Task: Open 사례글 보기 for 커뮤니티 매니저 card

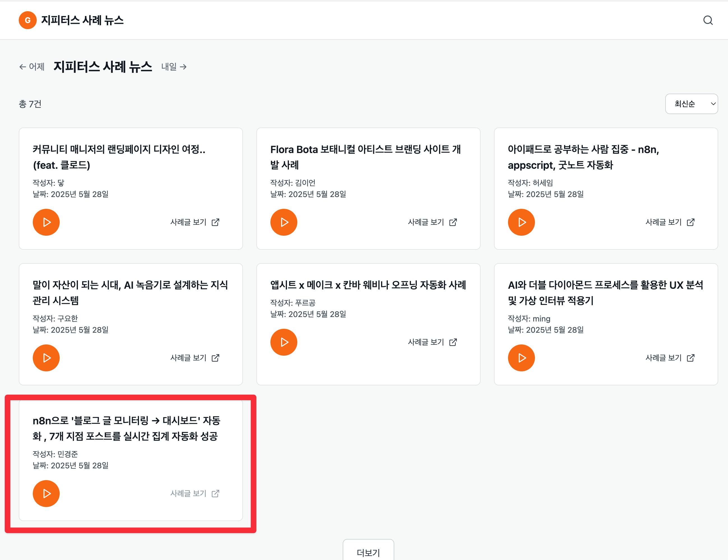Action: (x=188, y=222)
